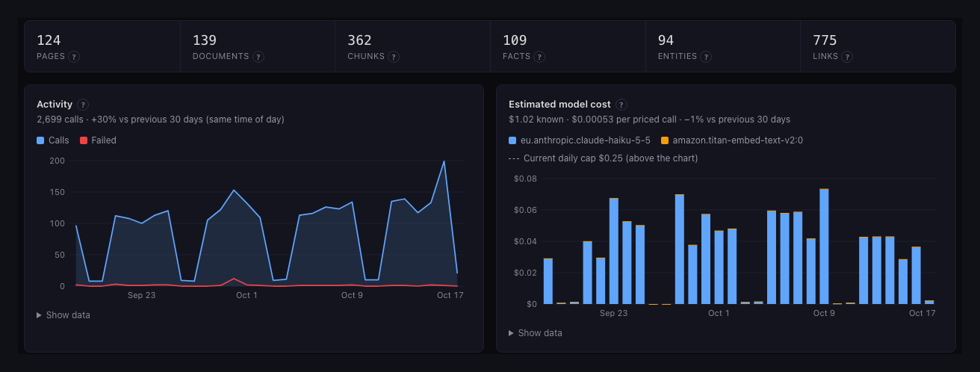The width and height of the screenshot is (980, 372).
Task: Expand Show data under Estimated model cost
Action: point(536,333)
